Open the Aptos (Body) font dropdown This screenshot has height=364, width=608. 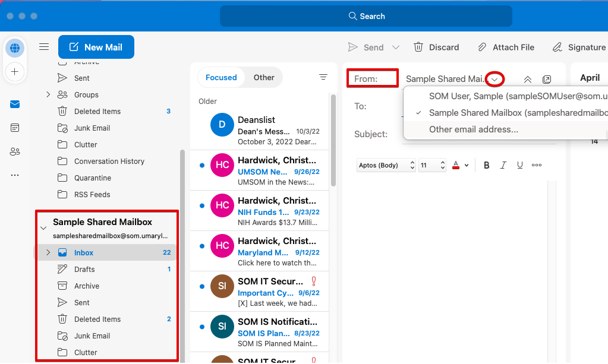click(x=386, y=166)
